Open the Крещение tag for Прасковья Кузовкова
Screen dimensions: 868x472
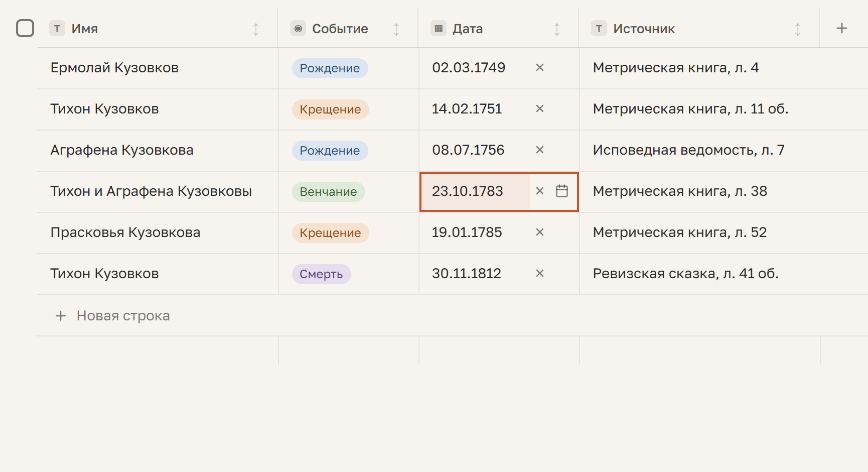tap(330, 233)
